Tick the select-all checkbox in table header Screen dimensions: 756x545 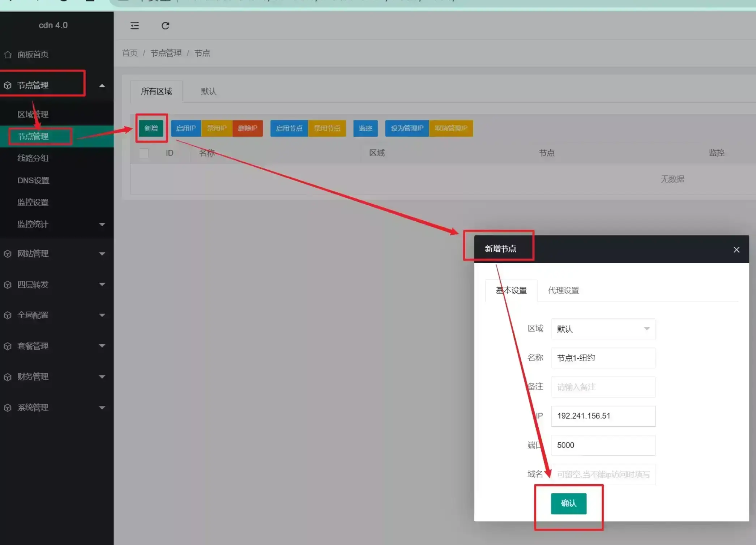point(144,153)
